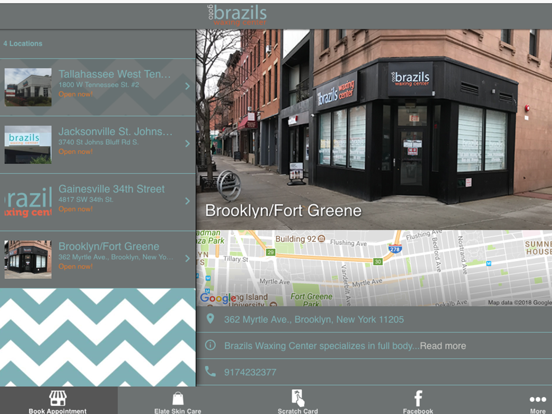Viewport: 552px width, 414px height.
Task: Click the Google logo on map
Action: click(218, 299)
